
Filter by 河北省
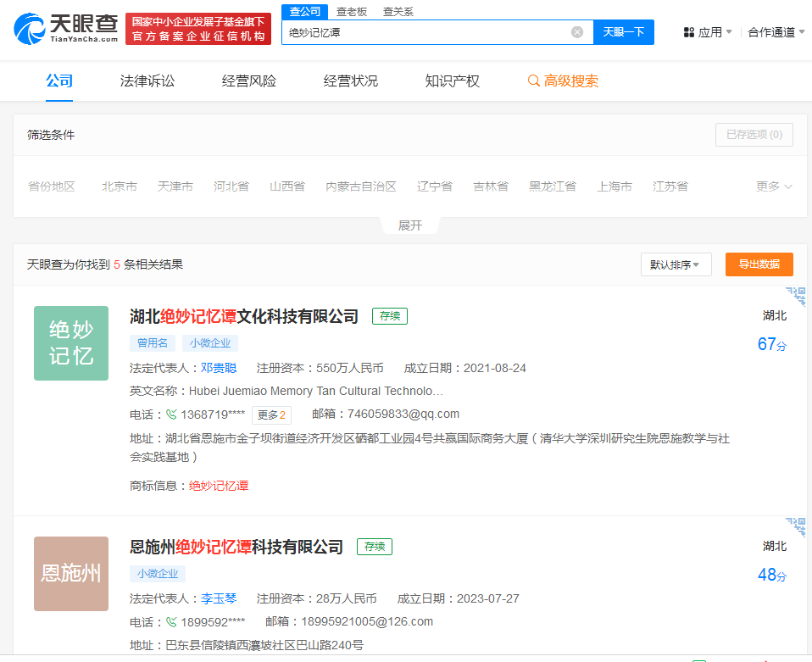coord(231,186)
